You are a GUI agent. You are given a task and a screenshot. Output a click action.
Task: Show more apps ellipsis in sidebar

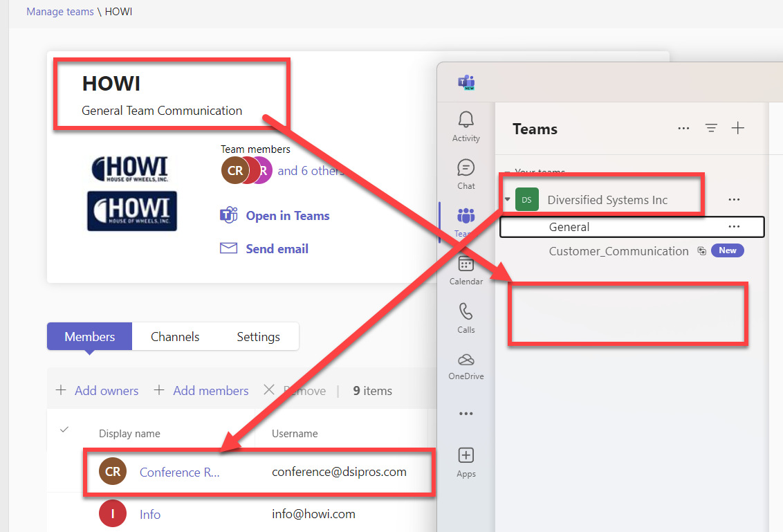point(466,414)
